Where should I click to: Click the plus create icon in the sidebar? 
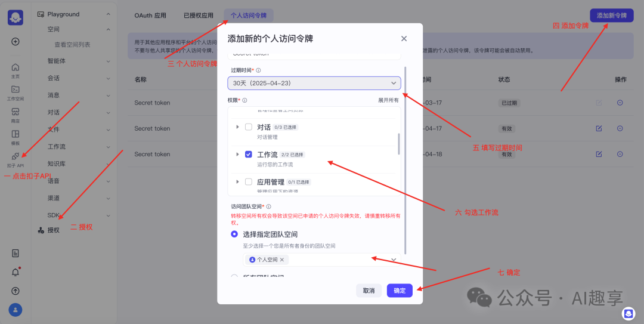(x=15, y=42)
